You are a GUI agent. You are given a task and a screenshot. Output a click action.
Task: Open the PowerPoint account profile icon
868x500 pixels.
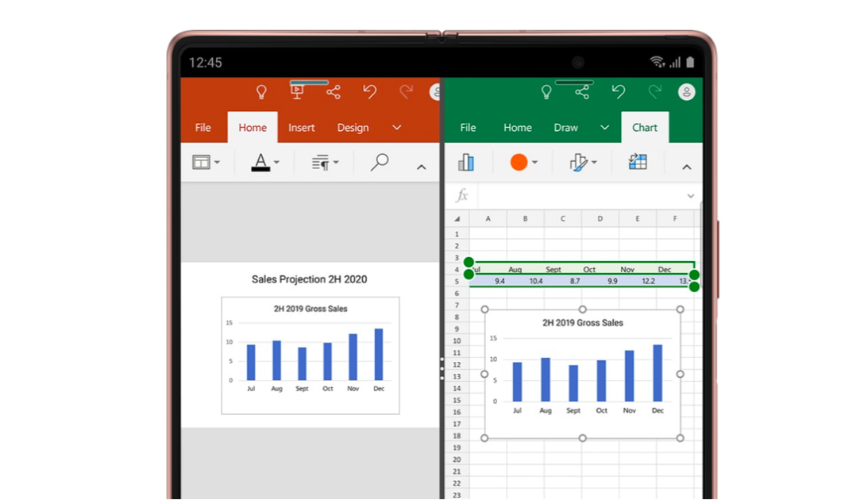click(x=435, y=92)
